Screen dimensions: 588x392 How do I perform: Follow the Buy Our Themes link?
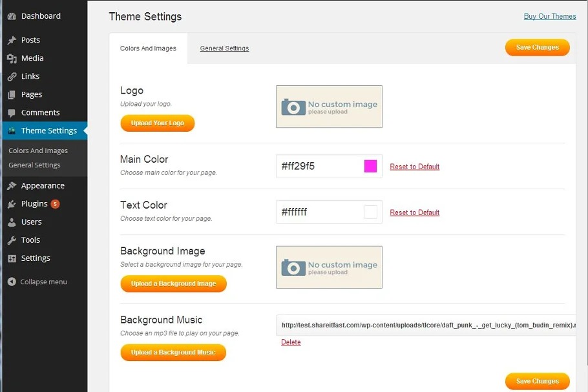[549, 16]
